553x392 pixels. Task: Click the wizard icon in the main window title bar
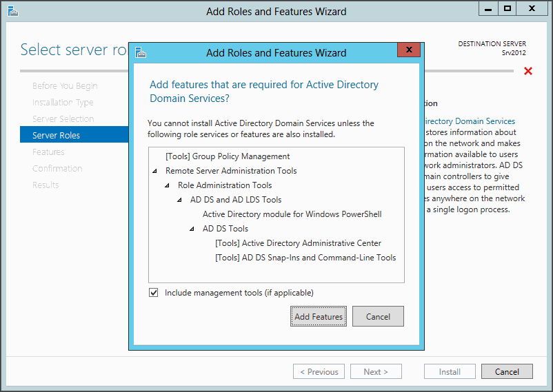tap(13, 11)
